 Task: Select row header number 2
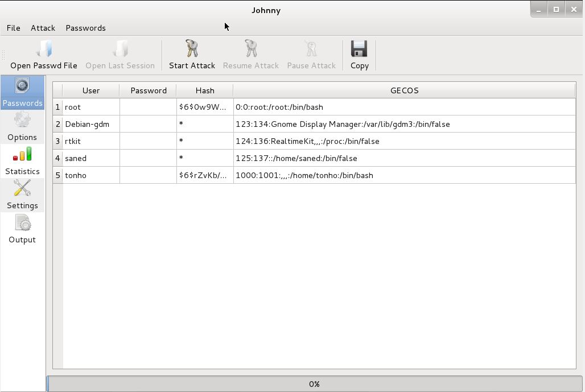pos(57,124)
